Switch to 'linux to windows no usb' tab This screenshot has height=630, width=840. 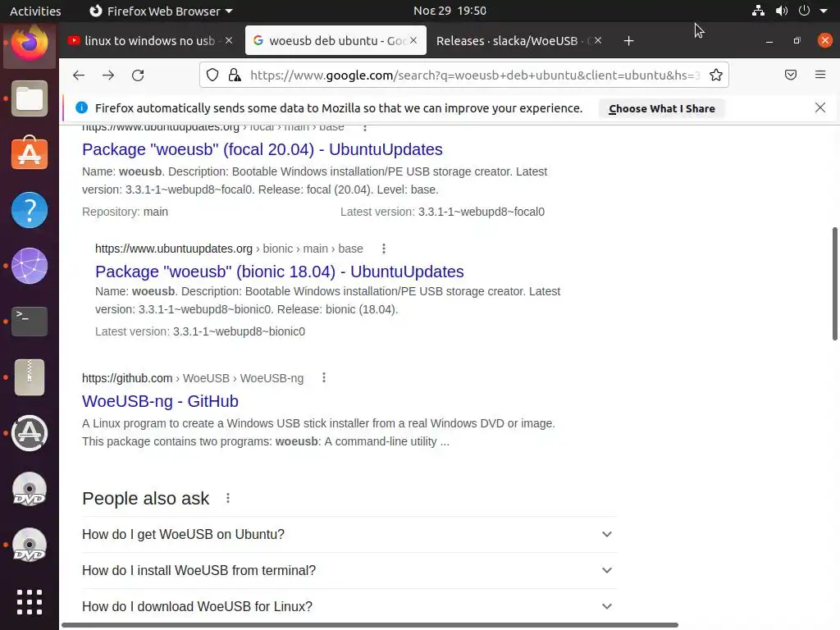[x=150, y=41]
